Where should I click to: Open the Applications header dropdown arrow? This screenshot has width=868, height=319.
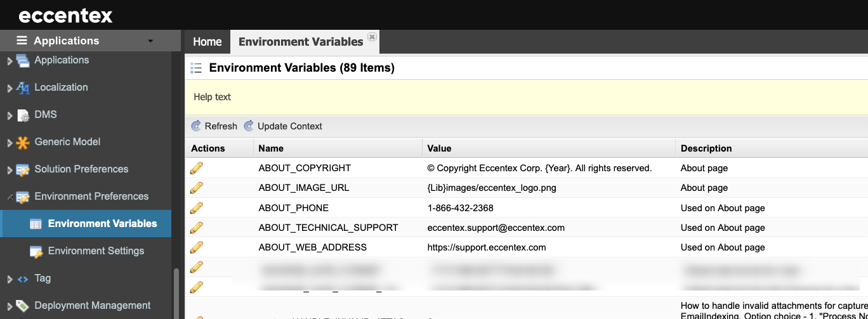pyautogui.click(x=150, y=41)
